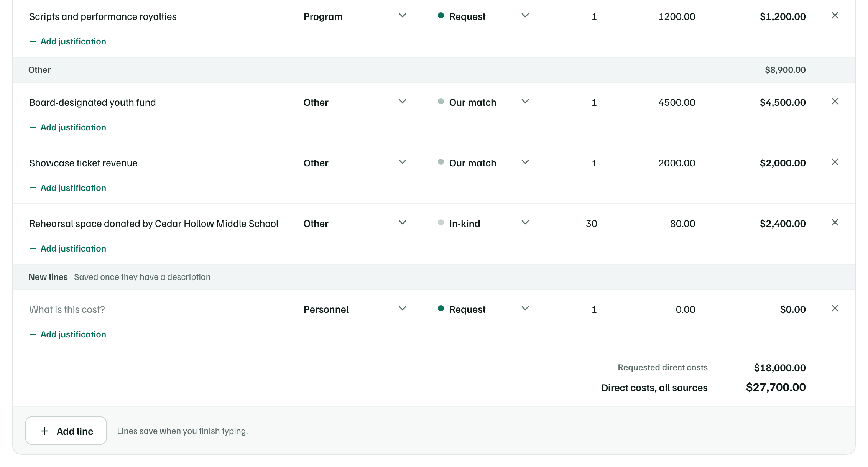Delete the Board-designated youth fund line

(835, 102)
